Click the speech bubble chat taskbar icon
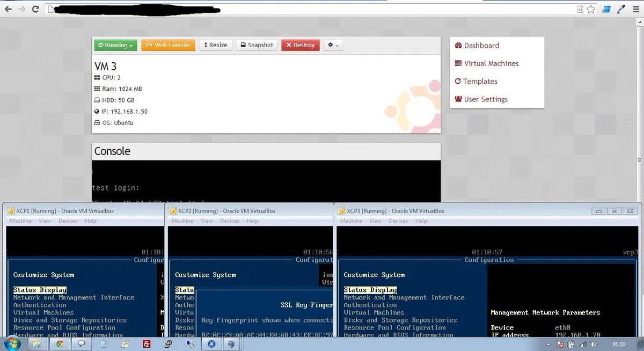The image size is (644, 351). point(80,344)
